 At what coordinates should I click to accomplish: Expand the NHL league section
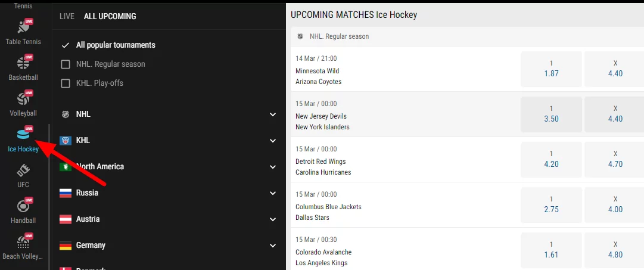coord(273,114)
